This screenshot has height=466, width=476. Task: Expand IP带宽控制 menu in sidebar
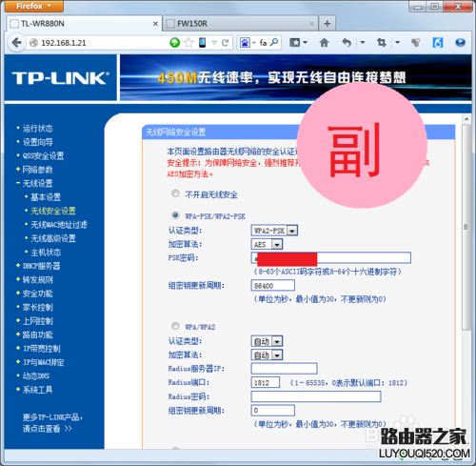point(41,349)
